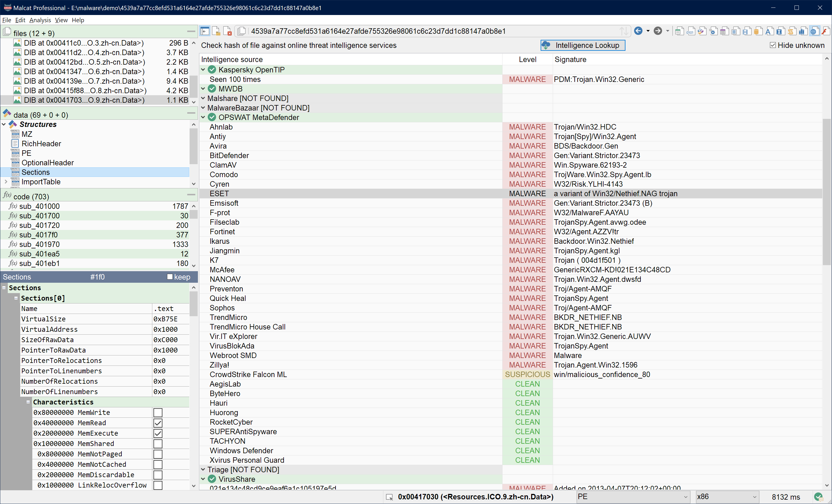Open the View menu
Viewport: 832px width, 504px height.
61,20
